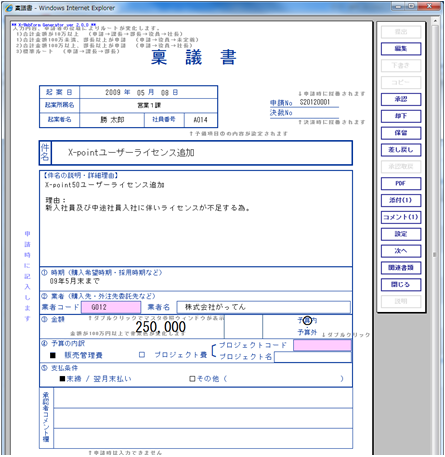Click the Internet Explorer icon in title bar
445x457 pixels.
click(x=9, y=8)
